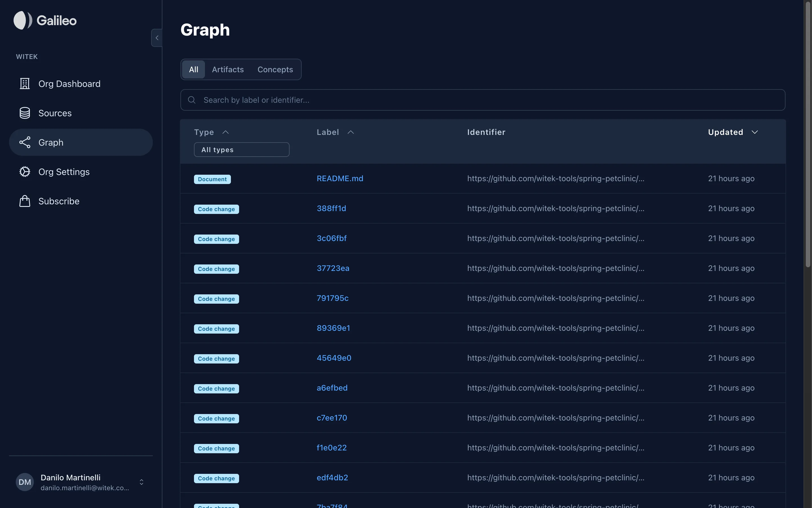Viewport: 812px width, 508px height.
Task: Select Graph in the sidebar
Action: [81, 142]
